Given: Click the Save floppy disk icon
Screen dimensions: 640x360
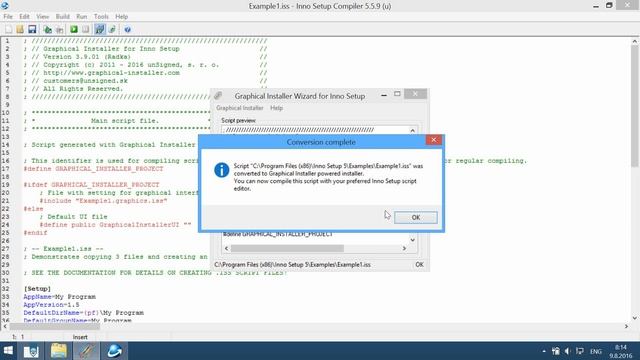Looking at the screenshot, I should 32,29.
